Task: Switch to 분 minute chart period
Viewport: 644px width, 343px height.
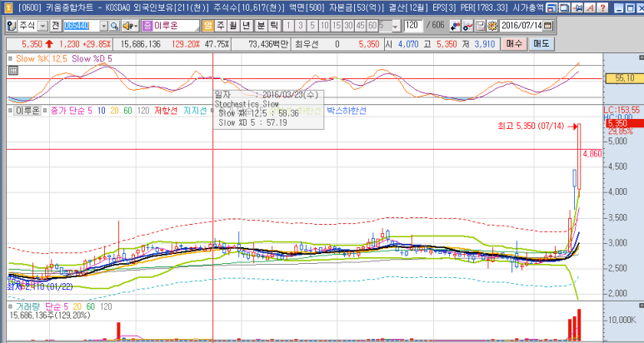Action: pyautogui.click(x=261, y=26)
